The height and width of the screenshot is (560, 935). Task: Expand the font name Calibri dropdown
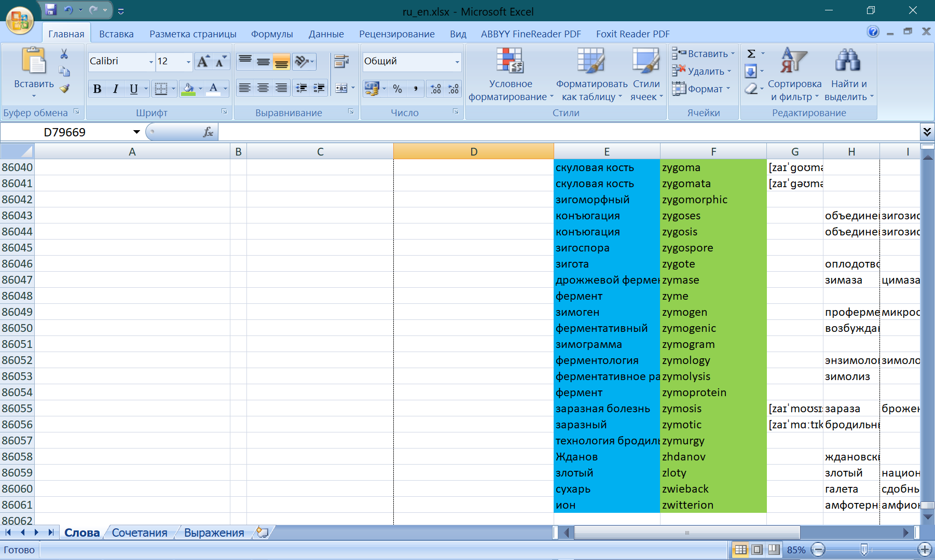click(x=151, y=62)
